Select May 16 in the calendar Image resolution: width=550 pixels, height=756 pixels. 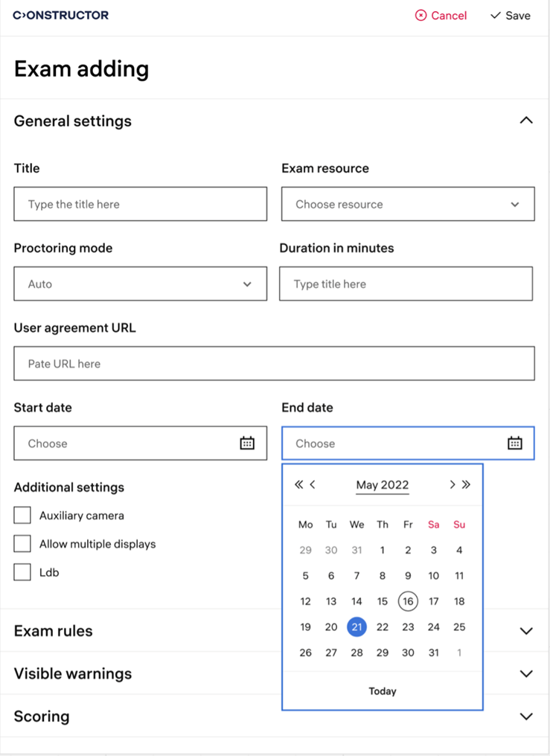[x=408, y=601]
